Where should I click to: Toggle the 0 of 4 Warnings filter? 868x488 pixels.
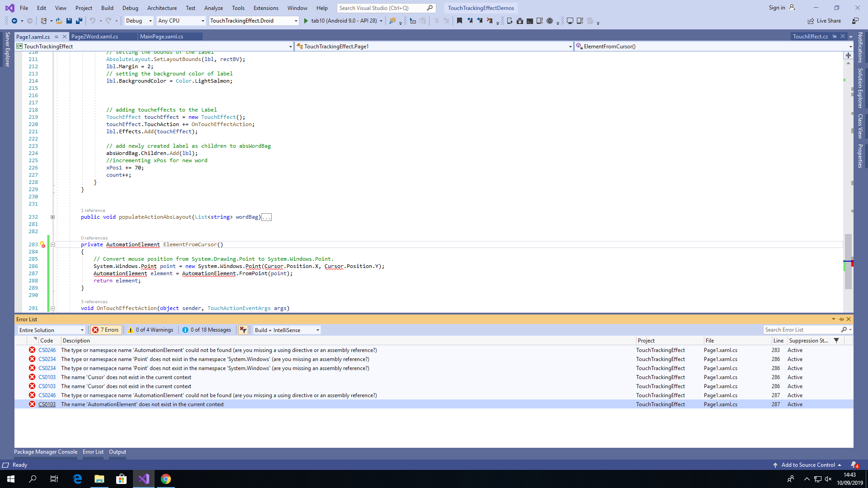coord(151,330)
